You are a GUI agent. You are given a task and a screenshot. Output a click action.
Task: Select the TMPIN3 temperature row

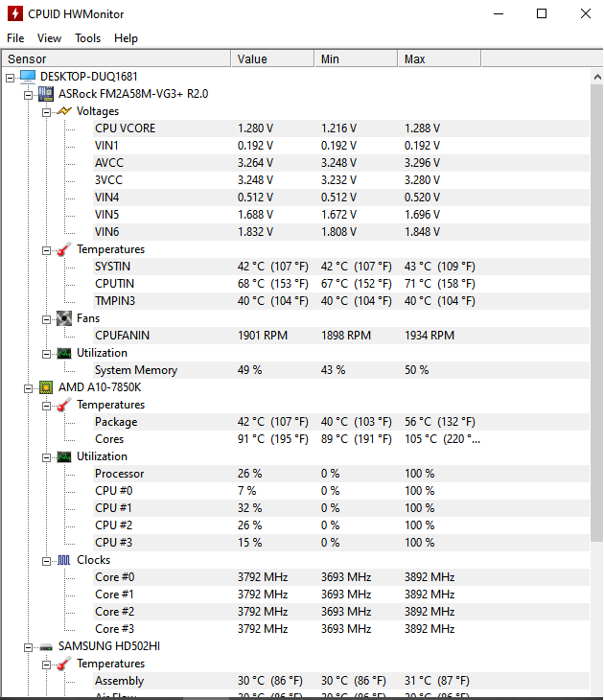[x=341, y=301]
